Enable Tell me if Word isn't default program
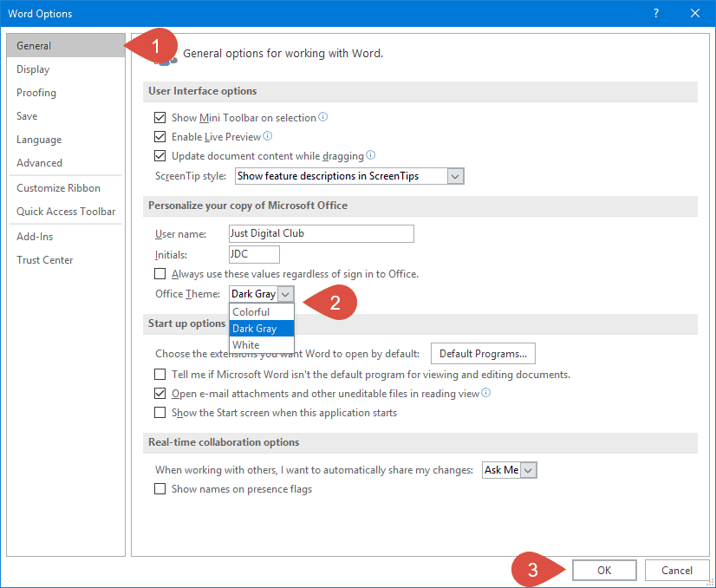The height and width of the screenshot is (588, 716). (159, 375)
